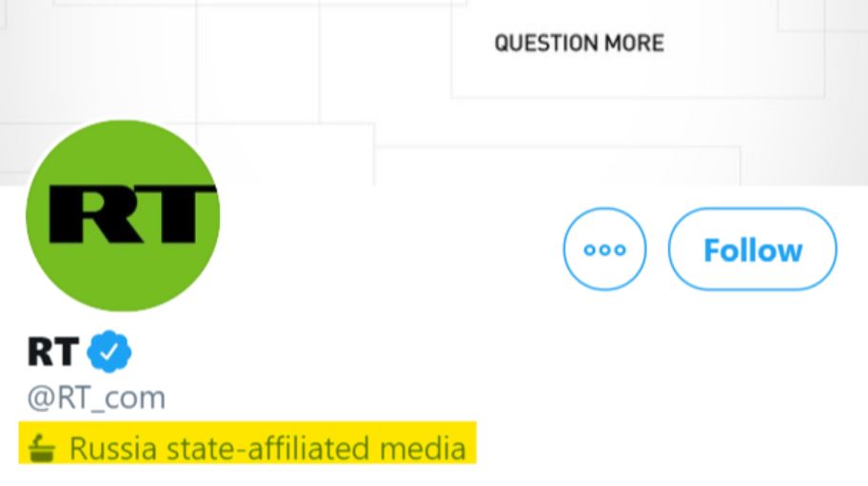Screen dimensions: 868x486
Task: Click the blue verified checkmark badge
Action: pyautogui.click(x=109, y=353)
